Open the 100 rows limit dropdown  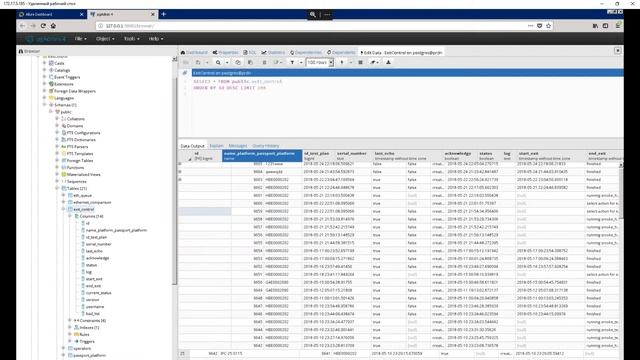coord(320,62)
